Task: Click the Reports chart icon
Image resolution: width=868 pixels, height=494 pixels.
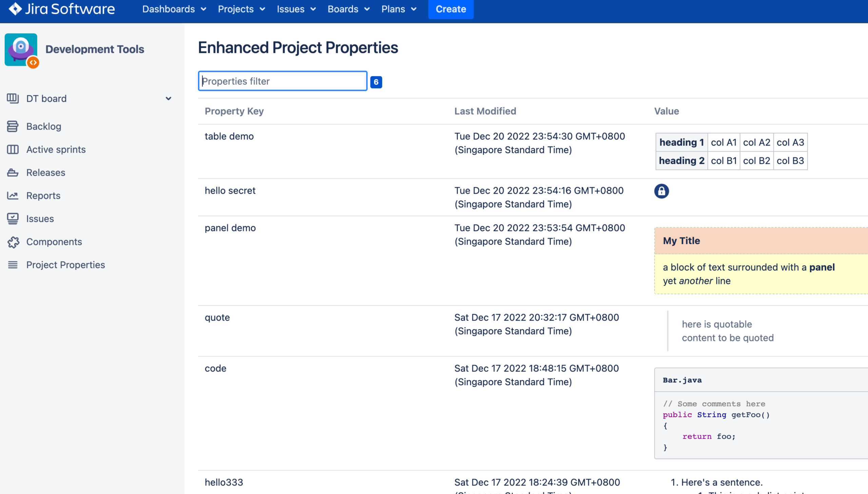Action: (x=13, y=195)
